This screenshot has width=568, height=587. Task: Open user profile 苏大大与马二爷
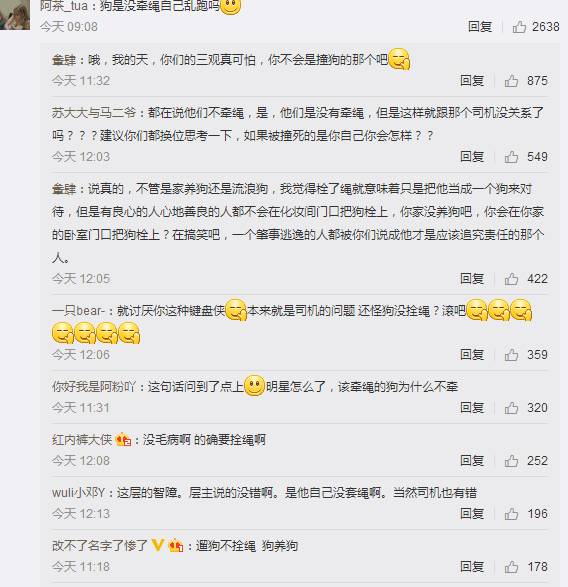94,113
